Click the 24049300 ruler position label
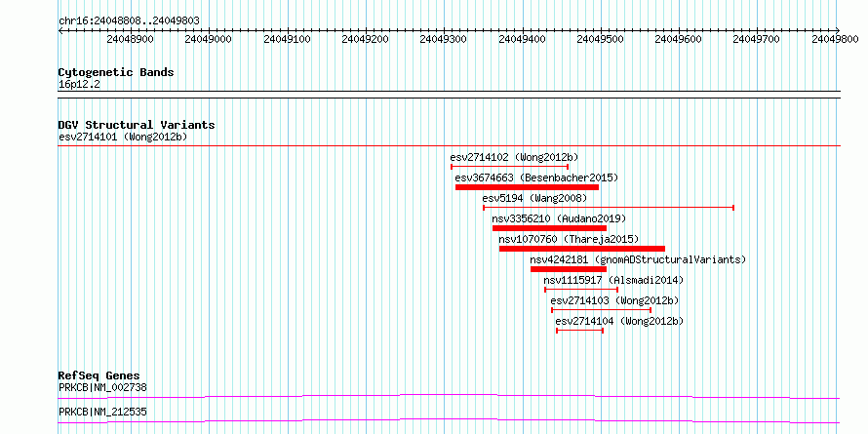Viewport: 868px width, 434px height. tap(444, 39)
